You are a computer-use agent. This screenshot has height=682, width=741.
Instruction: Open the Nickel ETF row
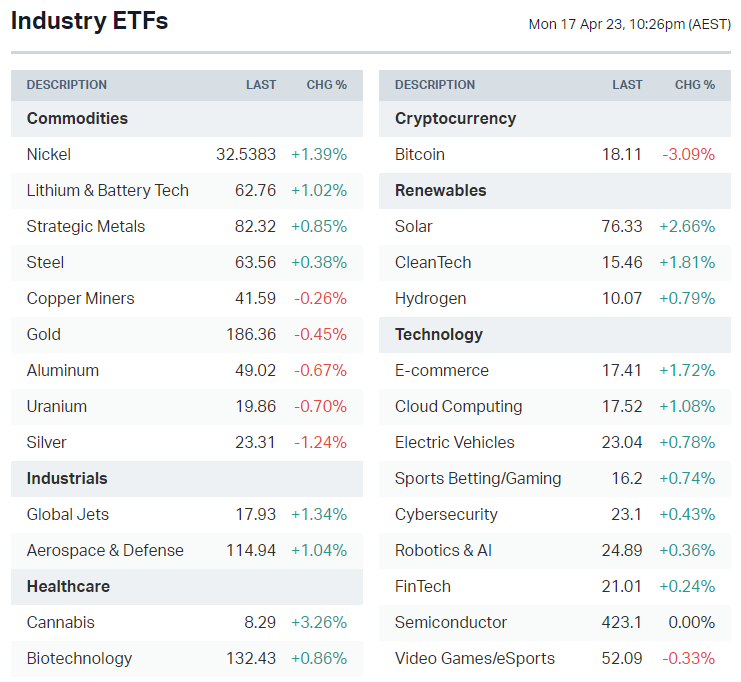pyautogui.click(x=49, y=154)
